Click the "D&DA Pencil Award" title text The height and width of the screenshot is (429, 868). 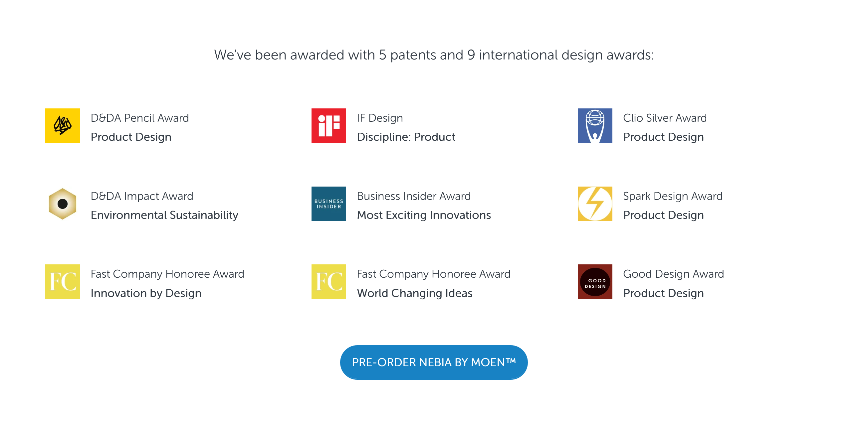point(139,118)
